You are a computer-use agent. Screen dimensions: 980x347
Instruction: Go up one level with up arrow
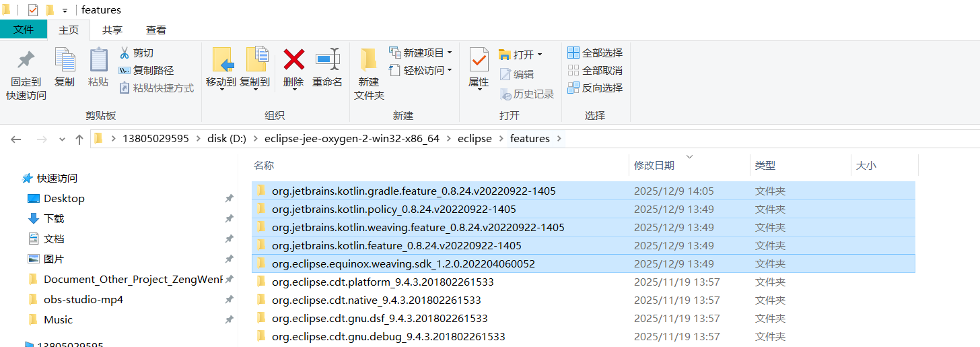79,139
